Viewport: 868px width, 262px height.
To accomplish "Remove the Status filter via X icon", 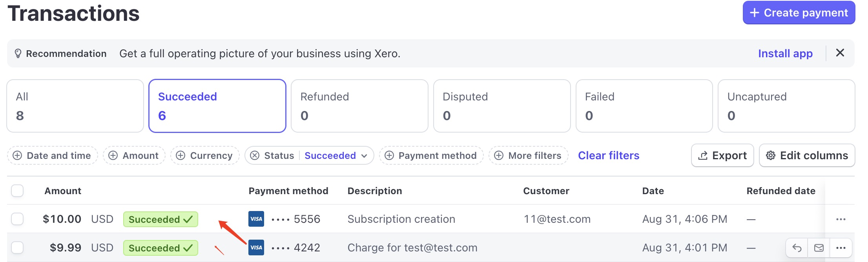I will (x=255, y=156).
